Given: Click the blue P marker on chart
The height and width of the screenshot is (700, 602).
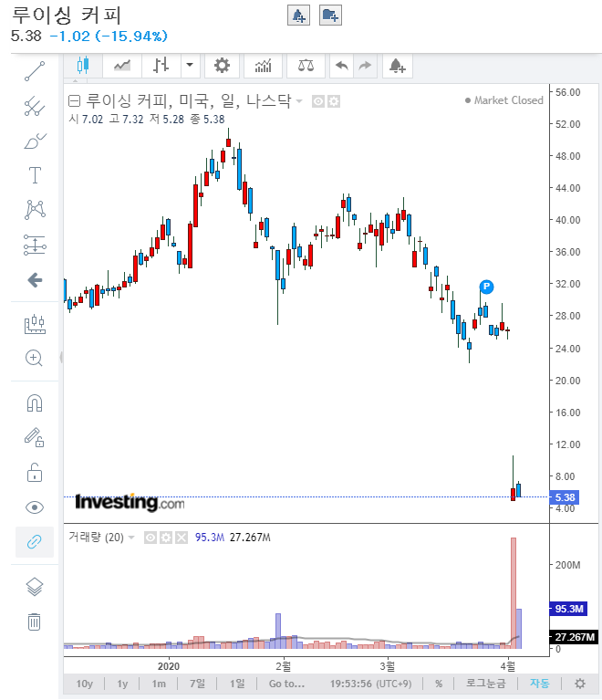Looking at the screenshot, I should tap(486, 287).
